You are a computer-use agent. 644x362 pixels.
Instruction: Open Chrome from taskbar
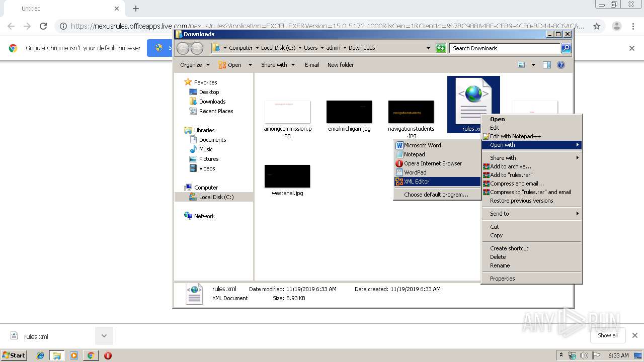(91, 355)
